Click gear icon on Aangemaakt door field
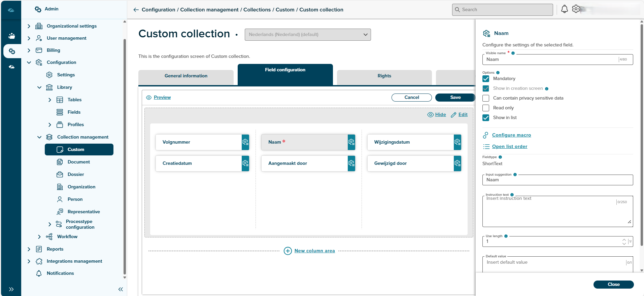644x296 pixels. click(351, 163)
